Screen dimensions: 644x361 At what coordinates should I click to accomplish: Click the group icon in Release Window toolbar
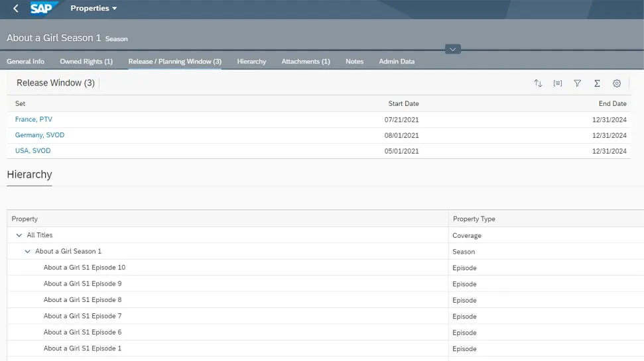tap(558, 83)
